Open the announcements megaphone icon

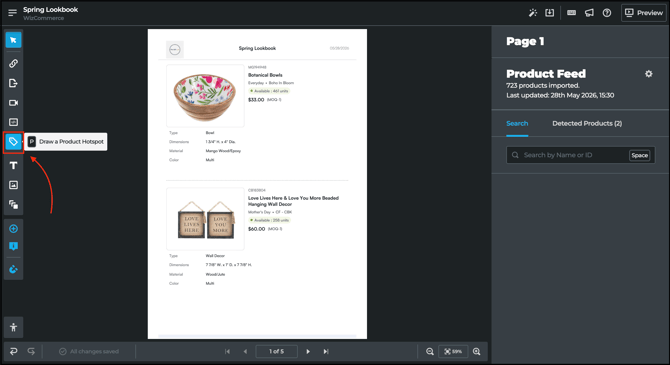(x=589, y=13)
